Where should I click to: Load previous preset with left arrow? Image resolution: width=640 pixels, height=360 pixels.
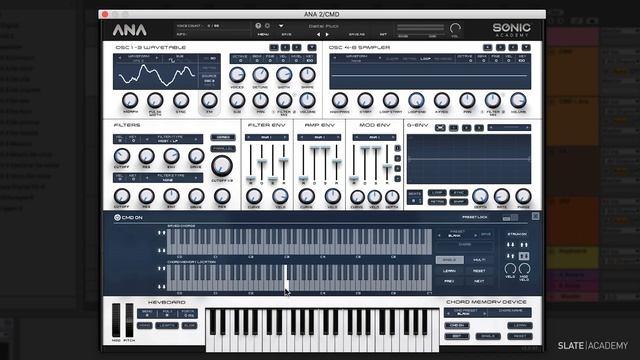318,35
